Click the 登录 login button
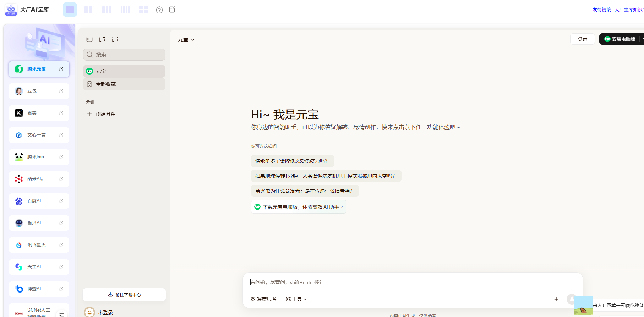 pyautogui.click(x=583, y=39)
